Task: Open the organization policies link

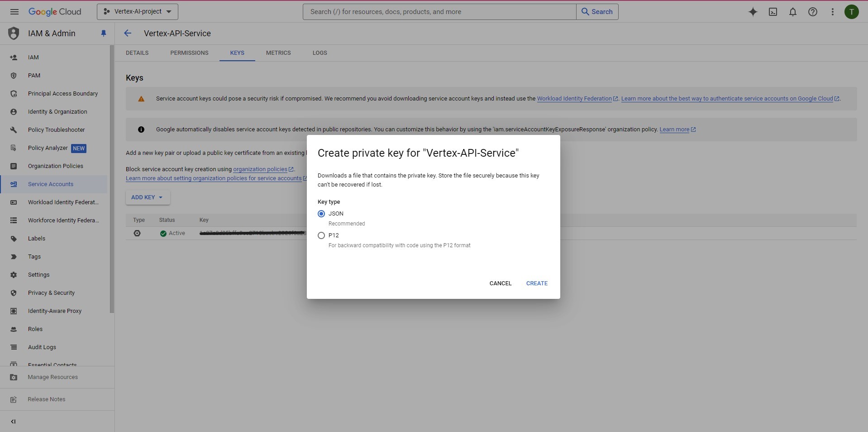Action: click(263, 169)
